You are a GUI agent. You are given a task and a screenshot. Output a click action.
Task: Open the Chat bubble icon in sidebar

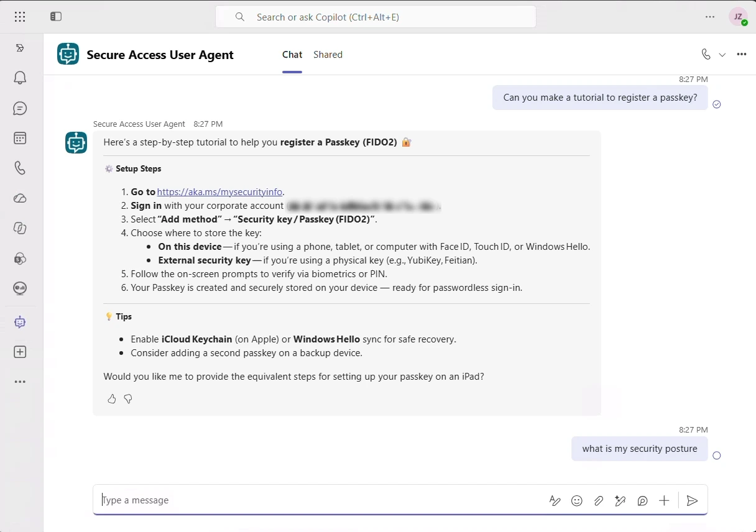click(x=20, y=108)
